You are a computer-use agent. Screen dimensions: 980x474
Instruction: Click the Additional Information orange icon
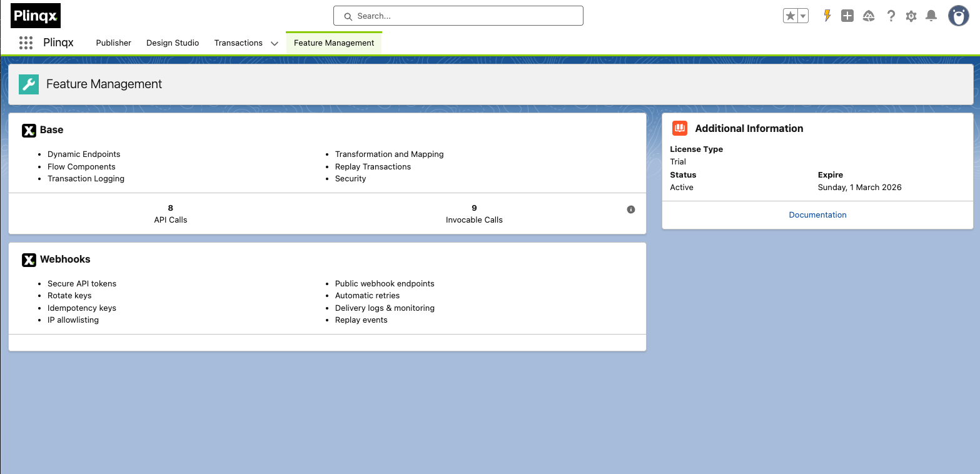click(x=680, y=128)
